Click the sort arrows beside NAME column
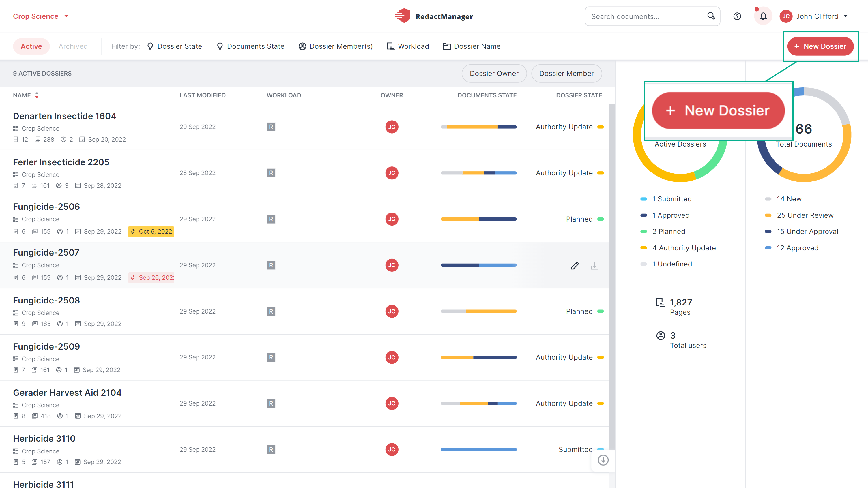This screenshot has width=868, height=488. coord(37,95)
